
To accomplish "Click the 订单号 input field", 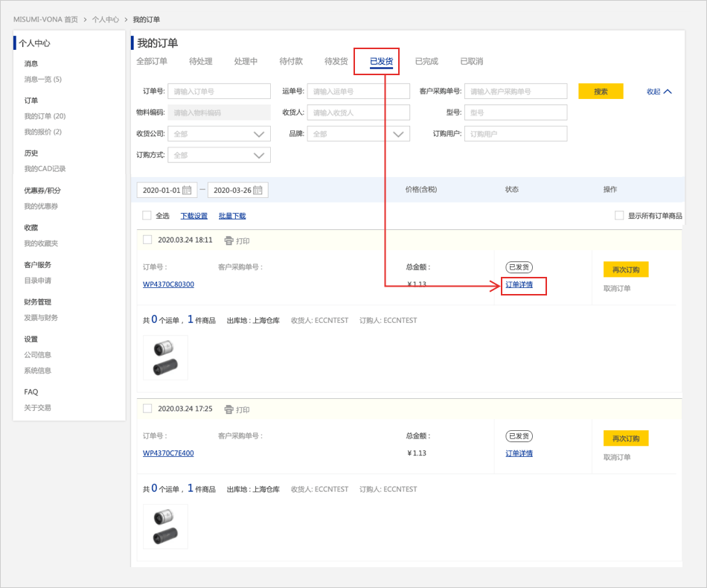I will (x=219, y=92).
